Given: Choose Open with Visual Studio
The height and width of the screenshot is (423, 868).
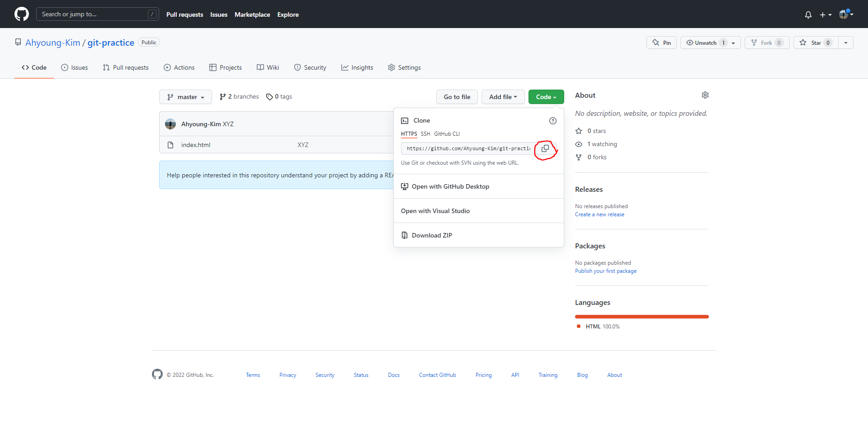Looking at the screenshot, I should click(x=479, y=211).
